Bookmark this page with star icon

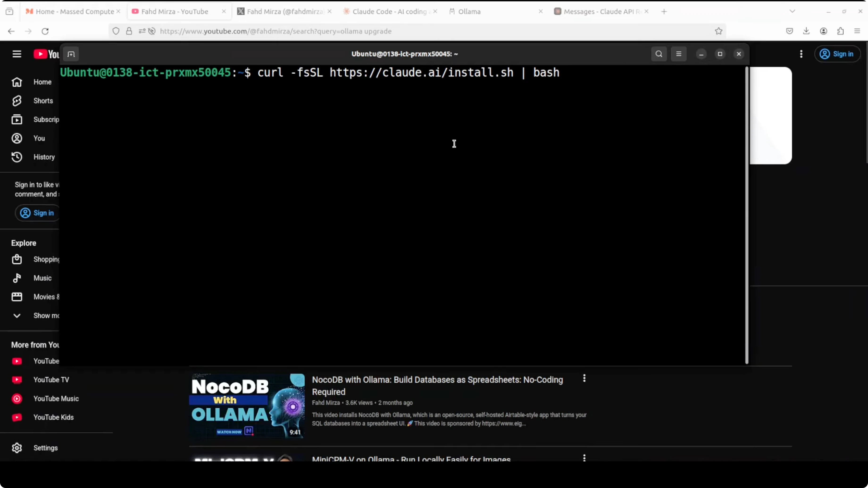(x=718, y=31)
